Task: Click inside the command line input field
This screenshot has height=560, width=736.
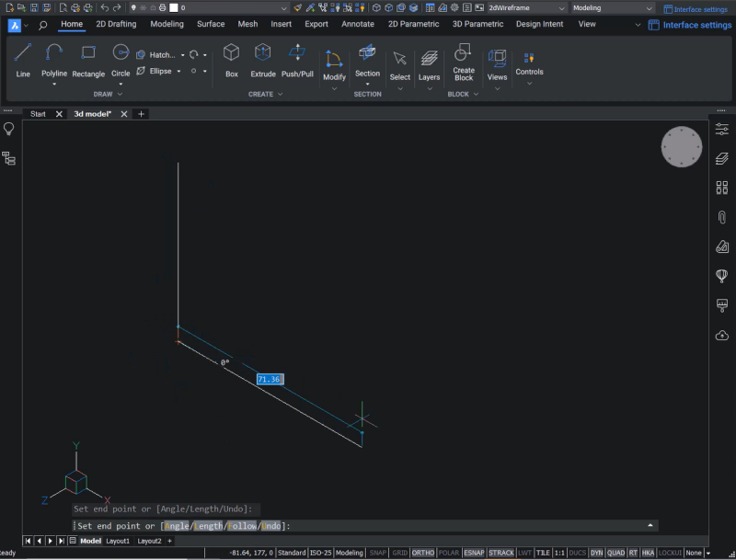Action: [x=368, y=524]
